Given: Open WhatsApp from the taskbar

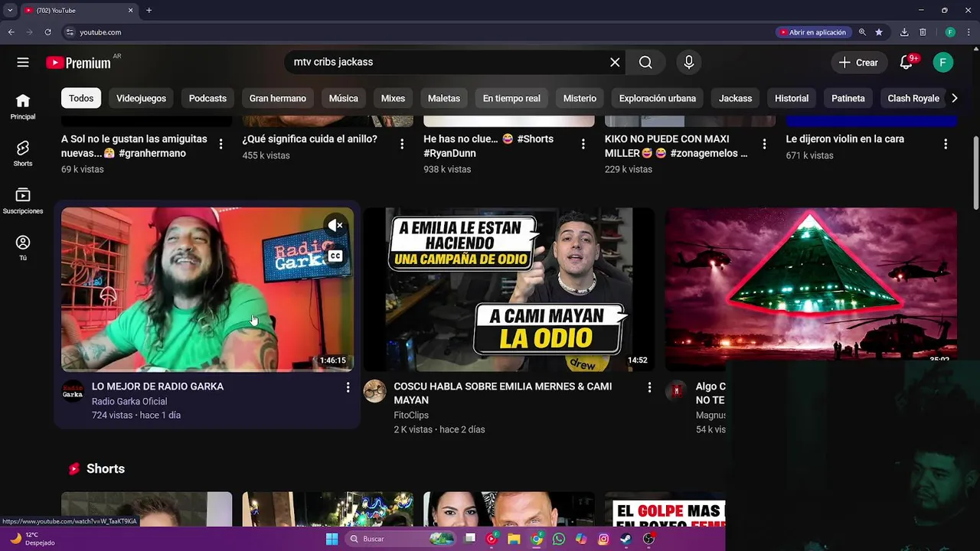Looking at the screenshot, I should (559, 539).
